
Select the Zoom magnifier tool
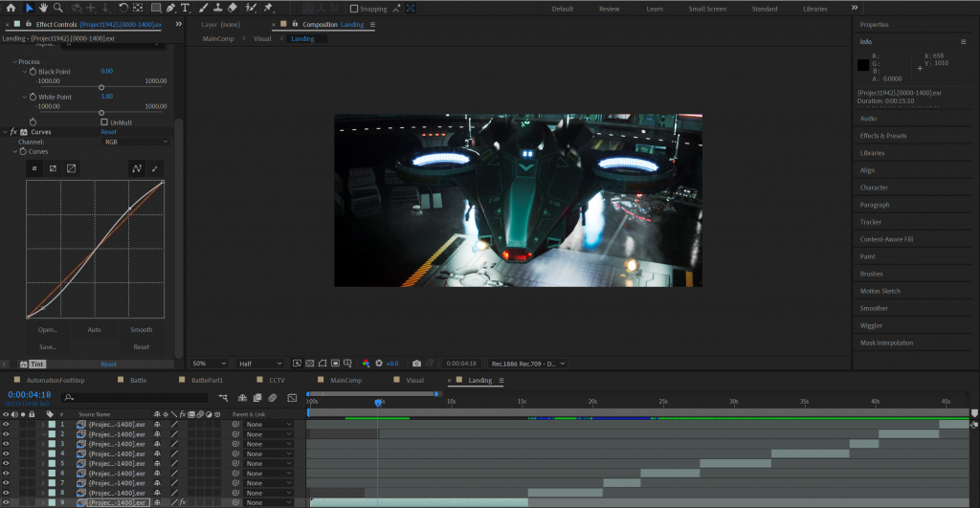click(x=58, y=8)
